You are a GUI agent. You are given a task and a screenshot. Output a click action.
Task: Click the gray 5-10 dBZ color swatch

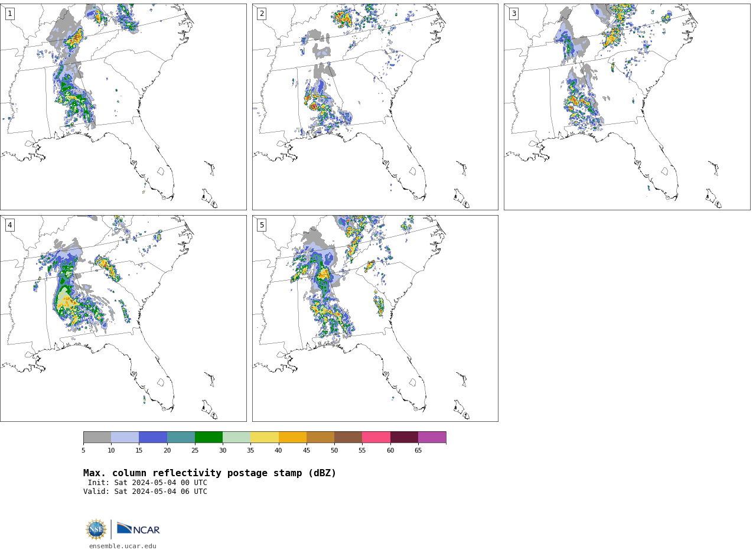point(97,437)
